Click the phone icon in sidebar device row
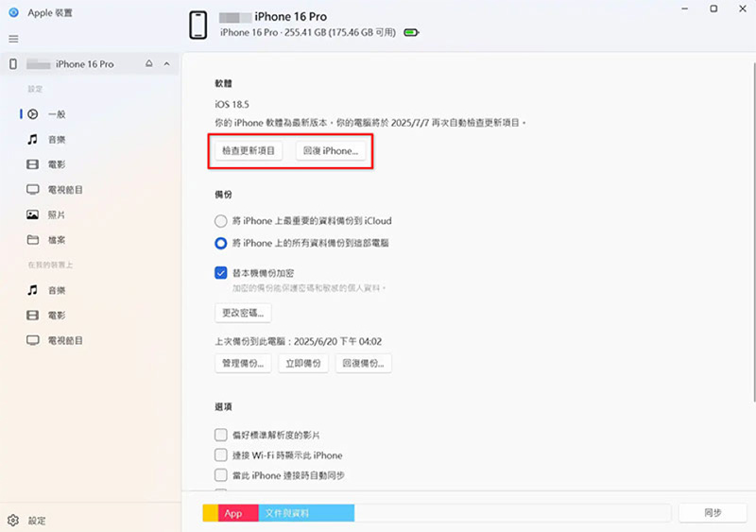 (x=13, y=63)
